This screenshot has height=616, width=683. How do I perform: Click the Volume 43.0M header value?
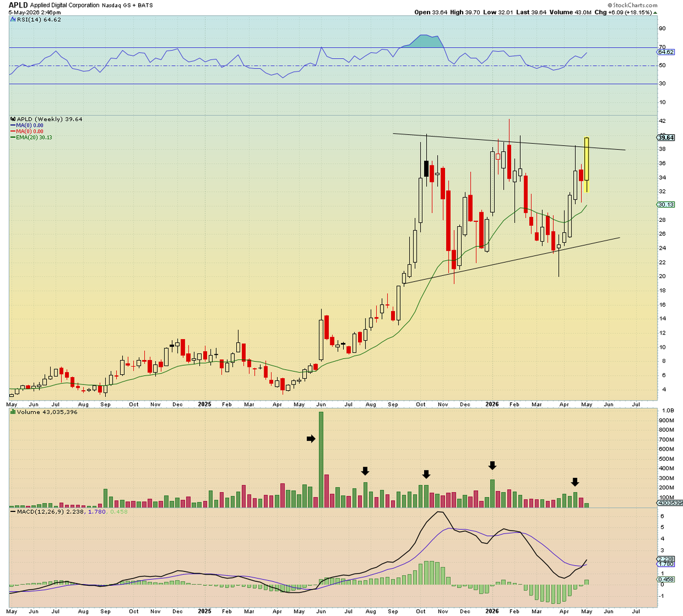[571, 12]
